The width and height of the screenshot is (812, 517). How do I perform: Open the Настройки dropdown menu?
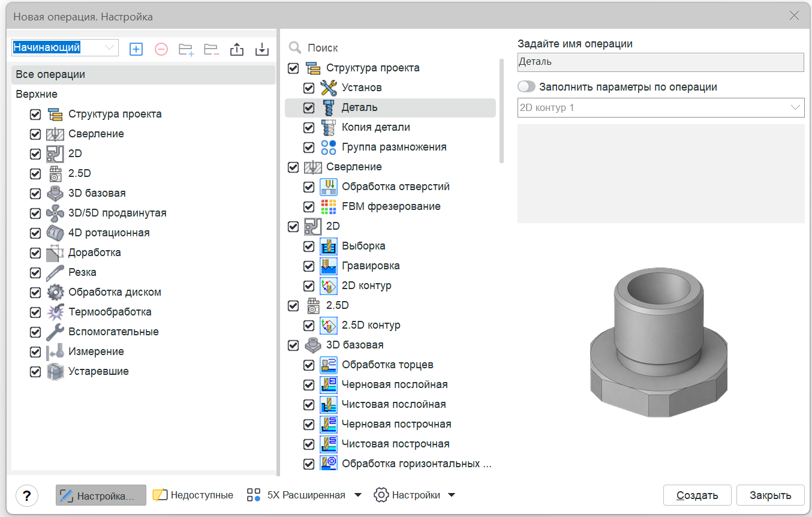click(415, 495)
